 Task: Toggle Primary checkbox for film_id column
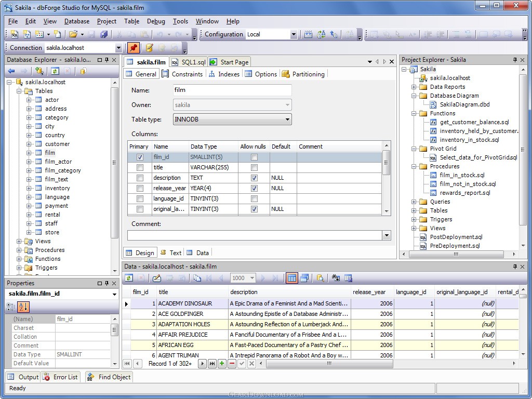[140, 157]
